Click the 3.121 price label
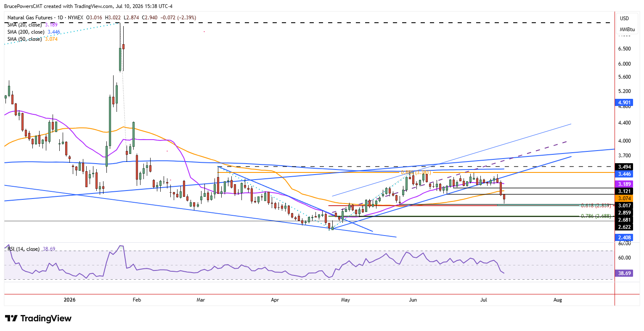The height and width of the screenshot is (331, 644). point(624,191)
